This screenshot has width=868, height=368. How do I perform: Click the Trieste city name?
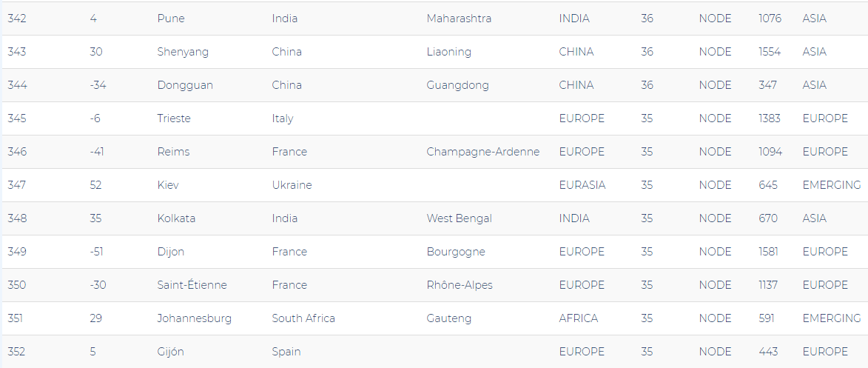[174, 118]
